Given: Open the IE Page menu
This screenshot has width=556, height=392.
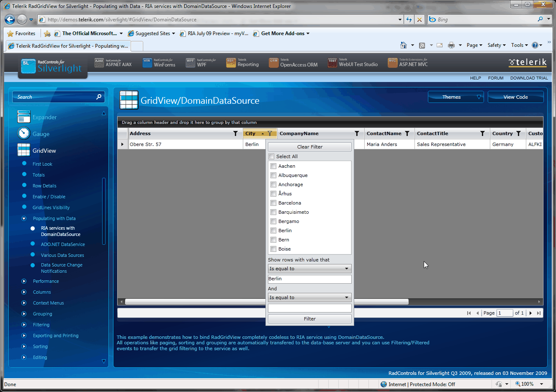Looking at the screenshot, I should point(474,45).
